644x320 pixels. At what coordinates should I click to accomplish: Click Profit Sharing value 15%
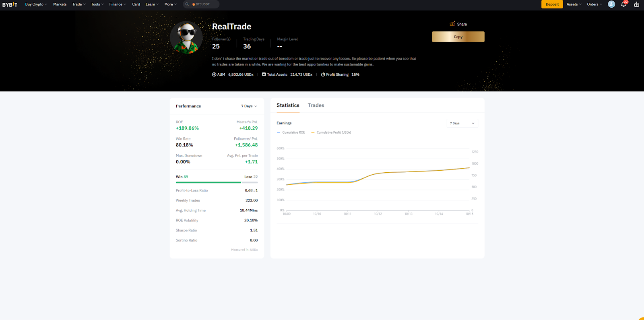[355, 74]
